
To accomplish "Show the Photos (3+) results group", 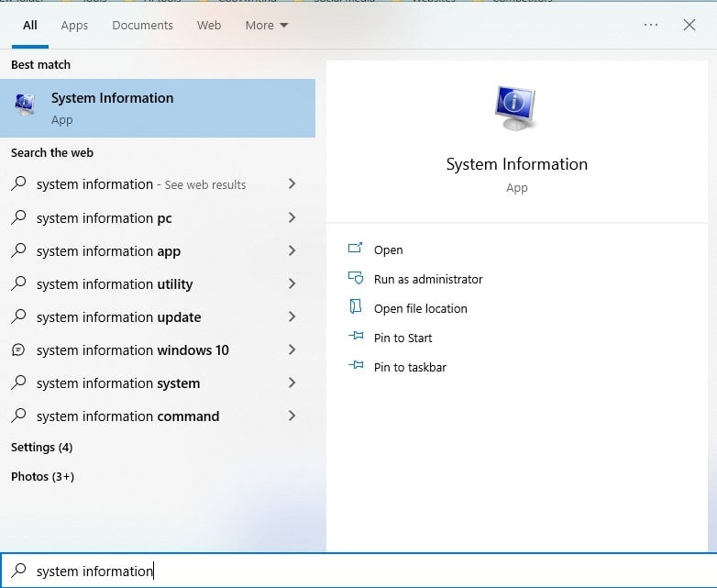I will point(42,476).
